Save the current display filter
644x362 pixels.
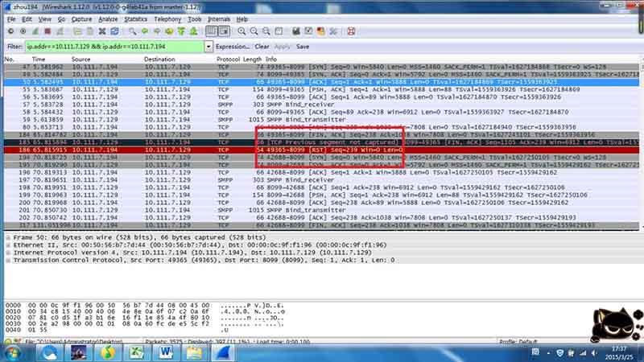click(303, 47)
